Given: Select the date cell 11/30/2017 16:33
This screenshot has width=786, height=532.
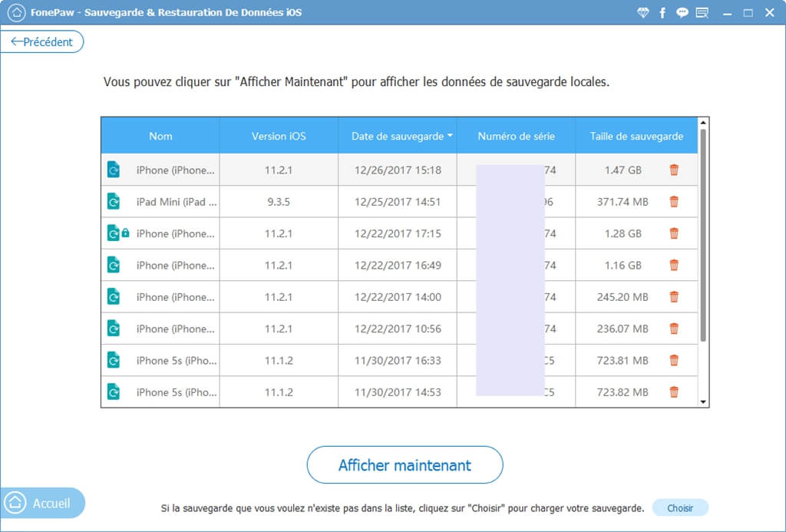Looking at the screenshot, I should 398,360.
